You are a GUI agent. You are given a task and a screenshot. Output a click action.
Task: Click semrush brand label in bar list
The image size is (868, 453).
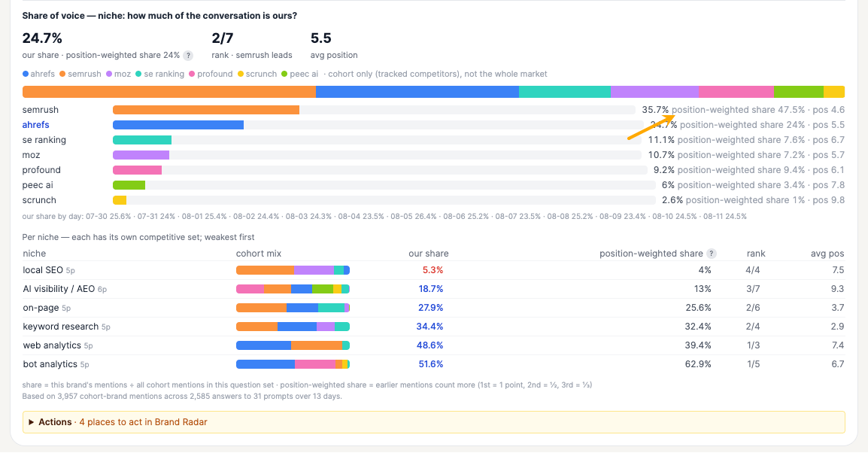click(x=41, y=110)
